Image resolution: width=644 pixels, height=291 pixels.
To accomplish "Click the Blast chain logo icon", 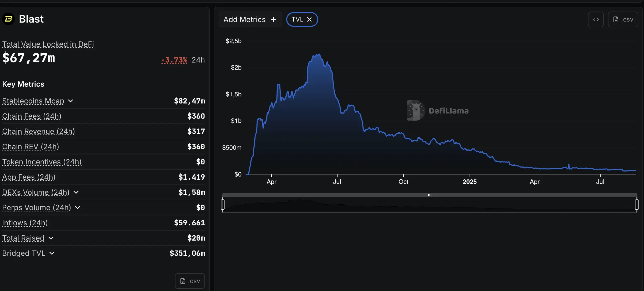I will pyautogui.click(x=8, y=19).
